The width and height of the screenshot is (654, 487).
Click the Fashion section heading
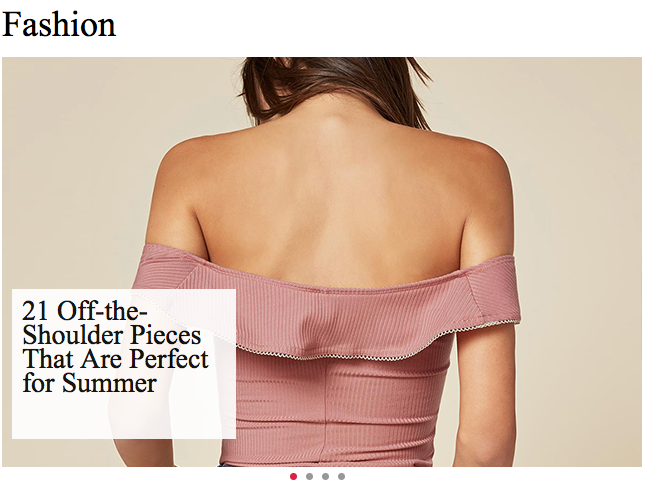(x=59, y=25)
